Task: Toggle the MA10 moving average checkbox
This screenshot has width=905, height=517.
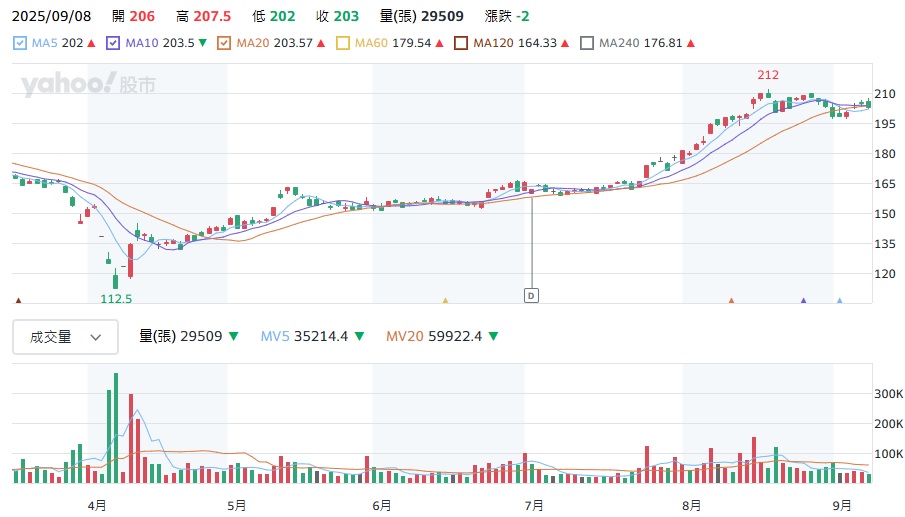Action: pyautogui.click(x=112, y=44)
